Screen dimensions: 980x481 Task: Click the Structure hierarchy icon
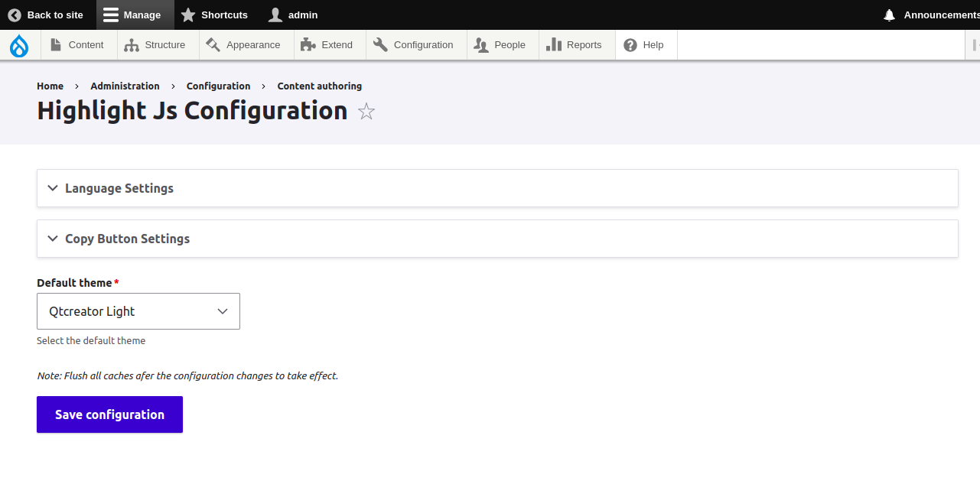click(x=132, y=45)
